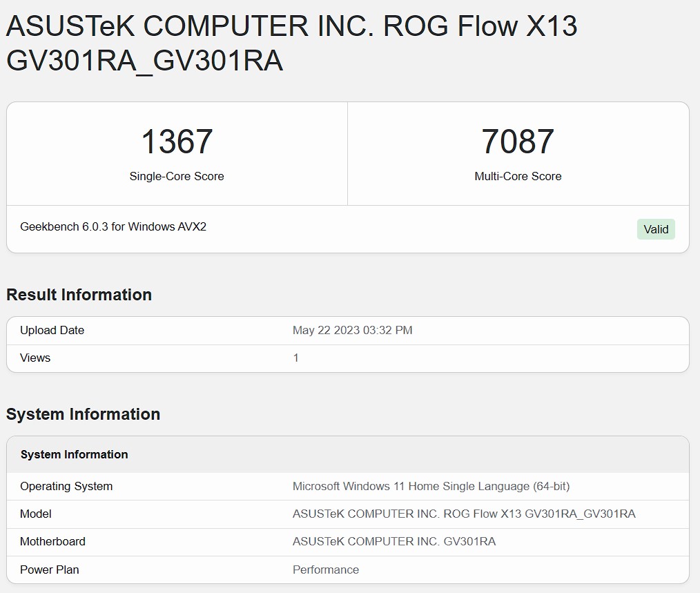
Task: Select the Power Plan value Performance
Action: click(x=326, y=570)
